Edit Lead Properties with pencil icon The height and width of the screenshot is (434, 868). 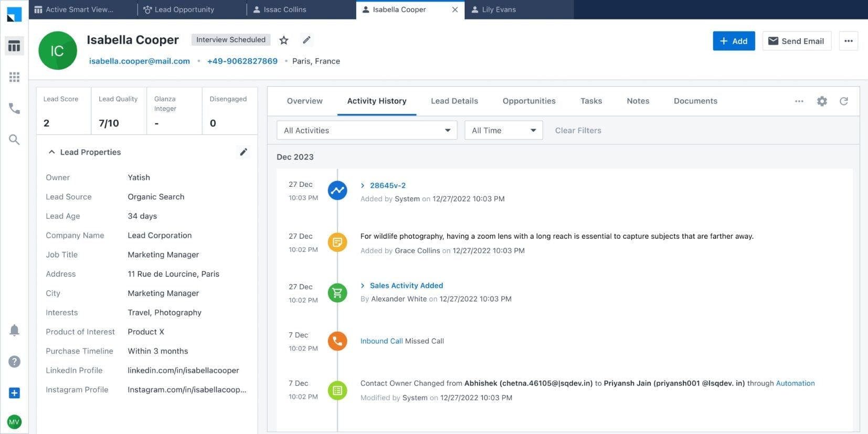point(244,152)
